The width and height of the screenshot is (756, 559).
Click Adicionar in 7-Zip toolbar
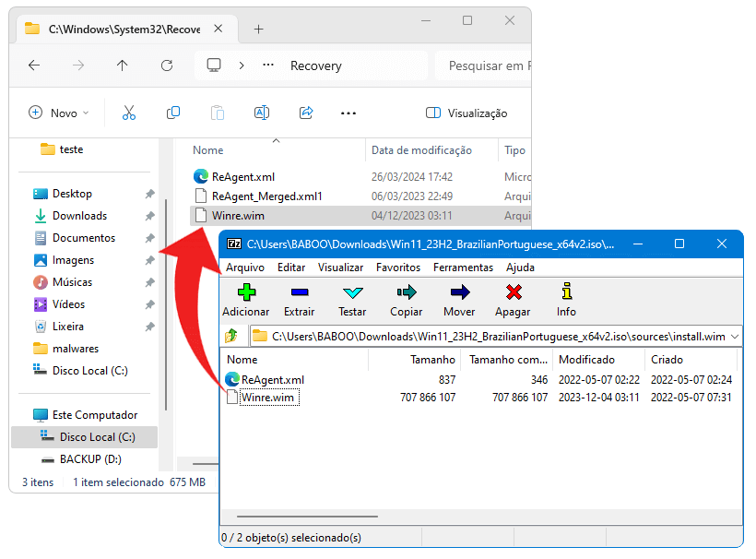tap(246, 301)
